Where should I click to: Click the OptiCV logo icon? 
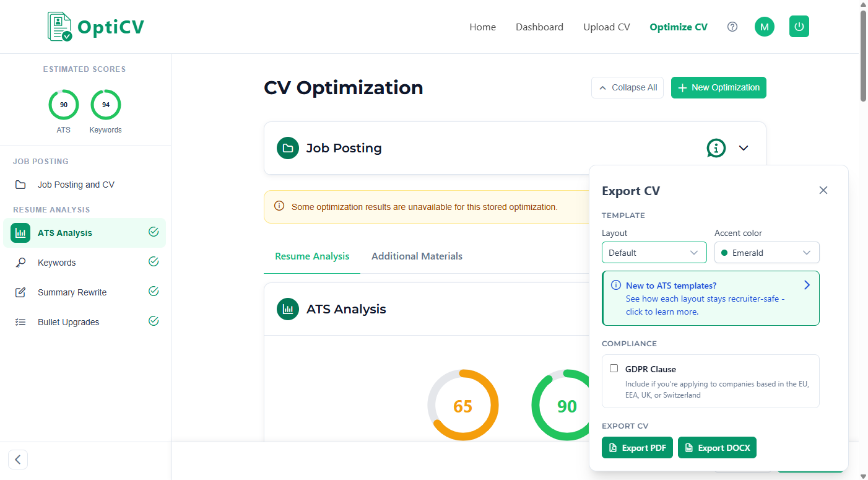(60, 27)
